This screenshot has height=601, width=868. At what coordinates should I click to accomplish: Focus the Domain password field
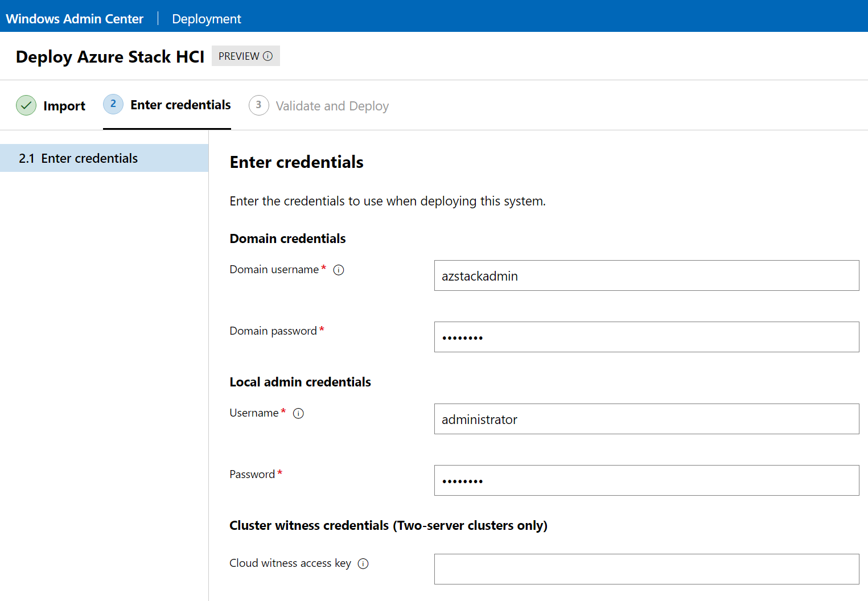[x=647, y=337]
